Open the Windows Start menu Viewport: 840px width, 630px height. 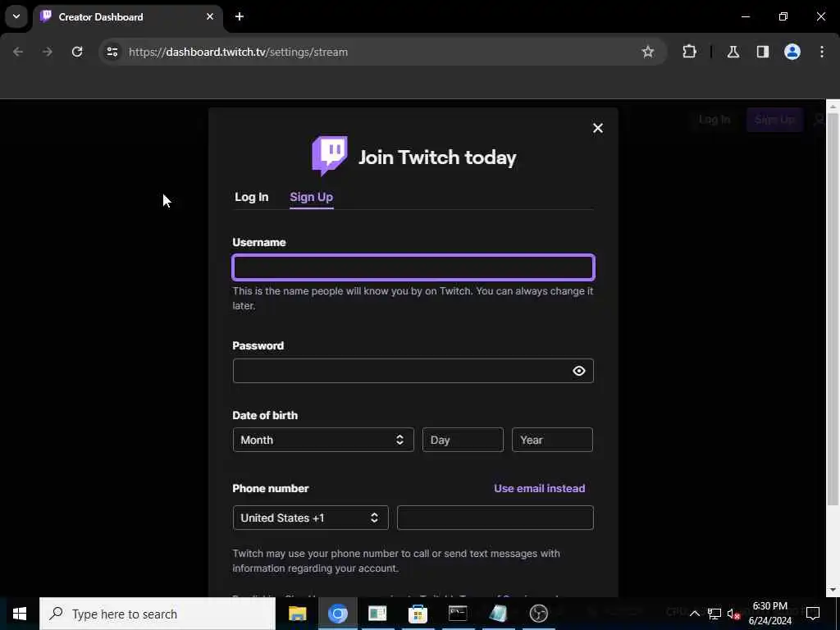[x=20, y=614]
